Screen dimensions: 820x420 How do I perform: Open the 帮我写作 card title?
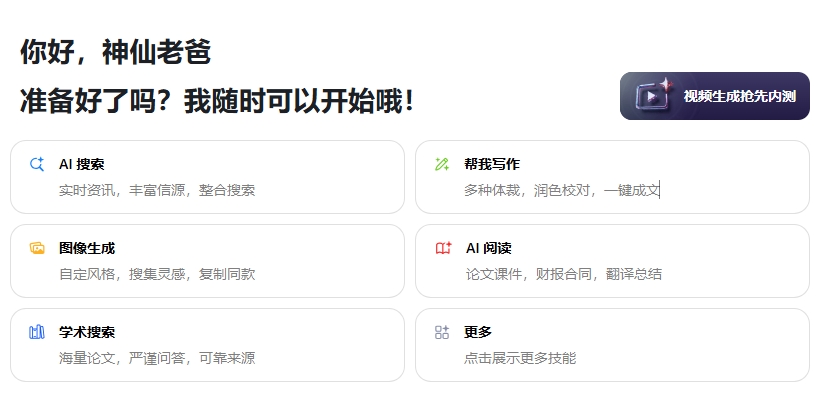pyautogui.click(x=492, y=164)
